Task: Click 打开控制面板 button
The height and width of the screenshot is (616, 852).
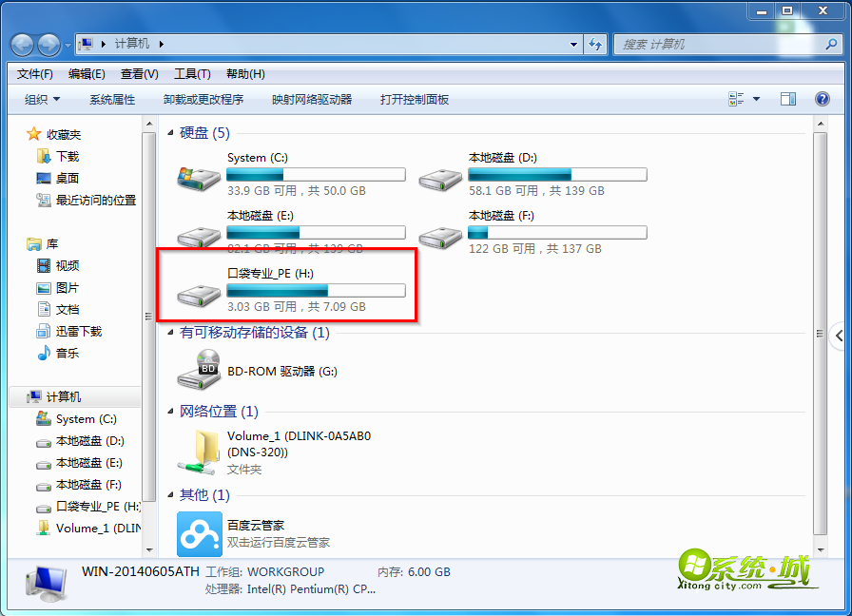Action: point(414,100)
